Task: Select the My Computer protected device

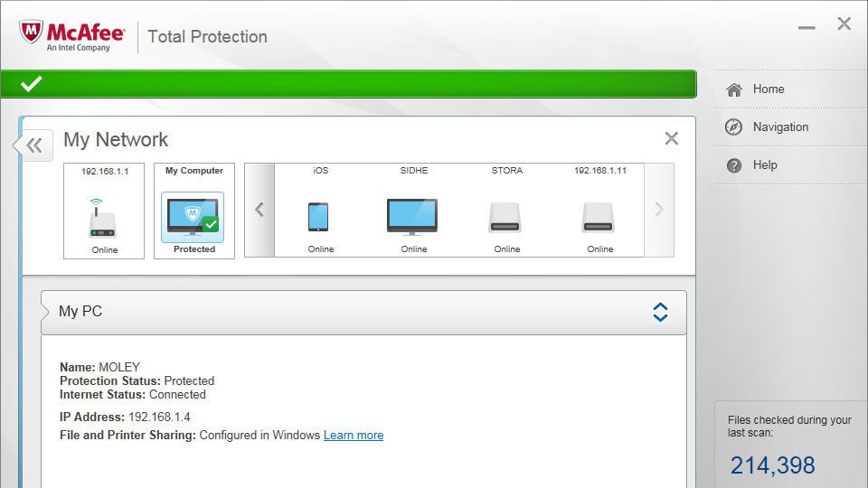Action: [193, 211]
